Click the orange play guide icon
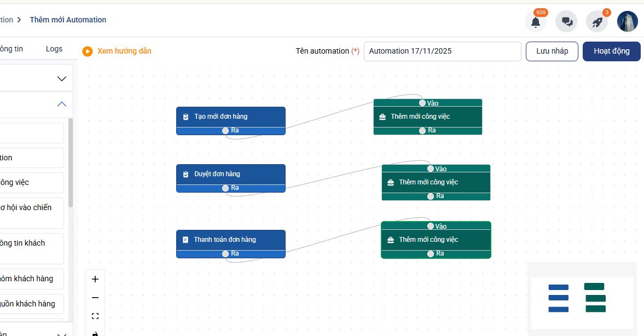Screen dimensions: 644x336 coord(88,51)
